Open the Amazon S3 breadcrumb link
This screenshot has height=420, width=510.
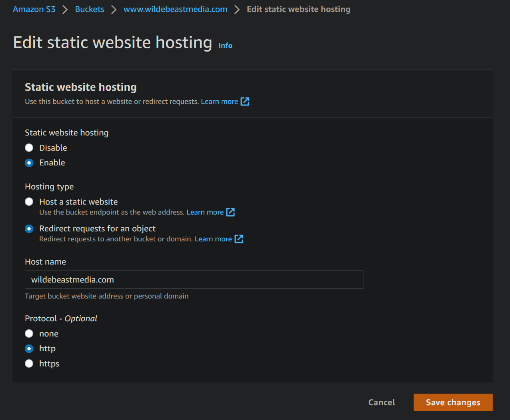(34, 9)
